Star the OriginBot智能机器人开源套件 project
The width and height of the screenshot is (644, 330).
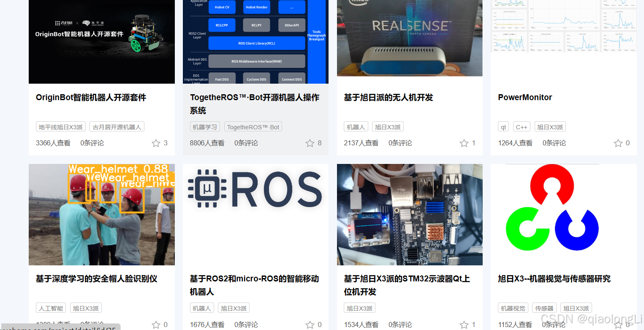(x=156, y=143)
